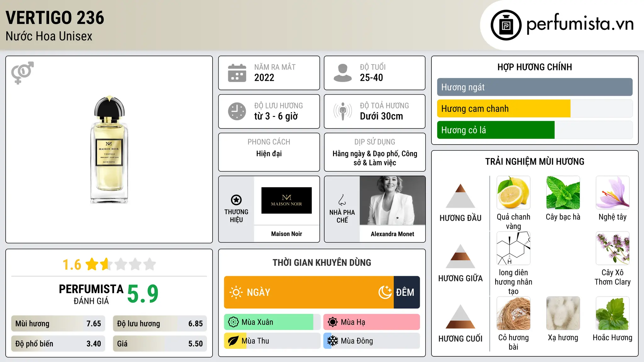The width and height of the screenshot is (644, 362).
Task: Click the longevity value từ 3 - 6 giờ
Action: (276, 116)
